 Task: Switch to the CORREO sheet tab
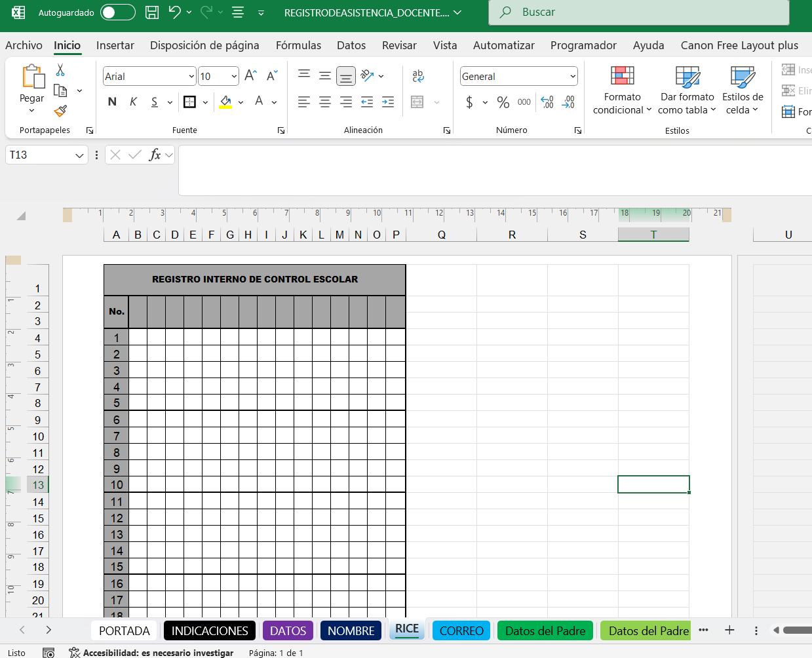[x=461, y=630]
